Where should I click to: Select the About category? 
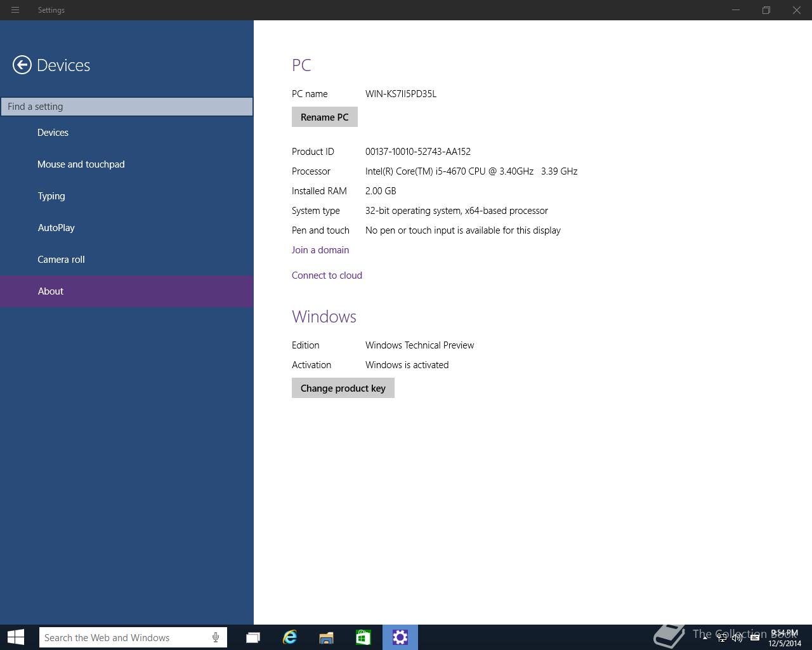click(127, 291)
